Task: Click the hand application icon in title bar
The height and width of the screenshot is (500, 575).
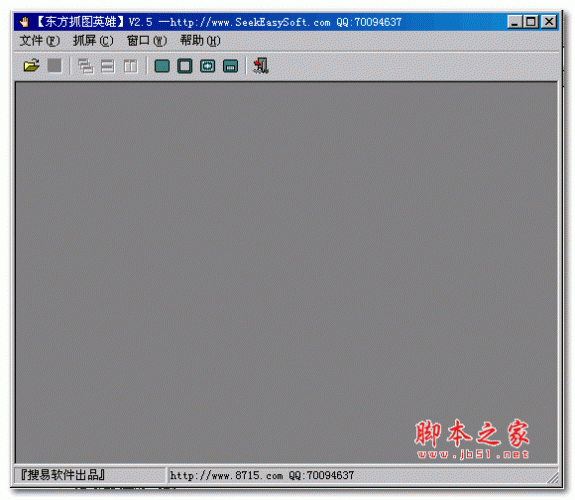Action: click(x=25, y=22)
